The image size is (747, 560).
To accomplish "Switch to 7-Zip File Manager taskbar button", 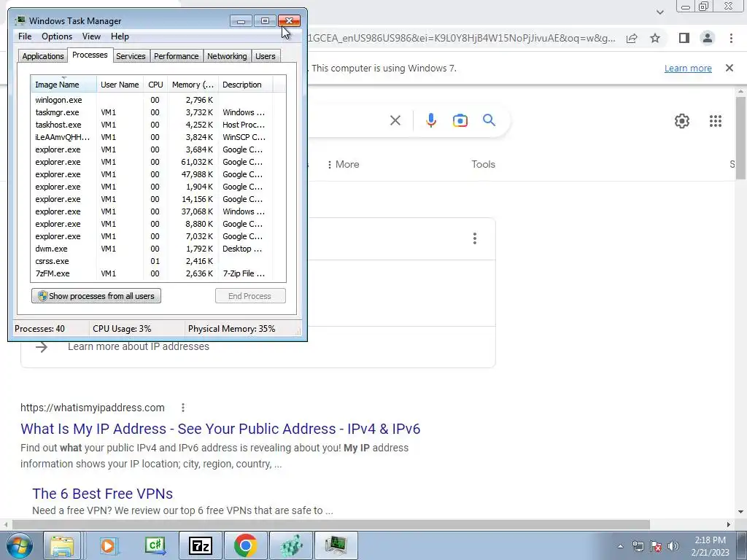I will pos(201,546).
